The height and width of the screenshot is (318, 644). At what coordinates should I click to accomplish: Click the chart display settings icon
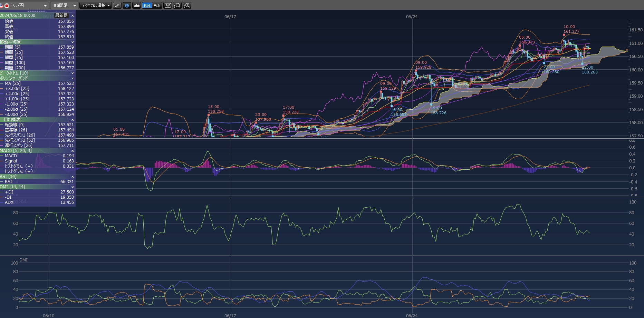pyautogui.click(x=167, y=6)
